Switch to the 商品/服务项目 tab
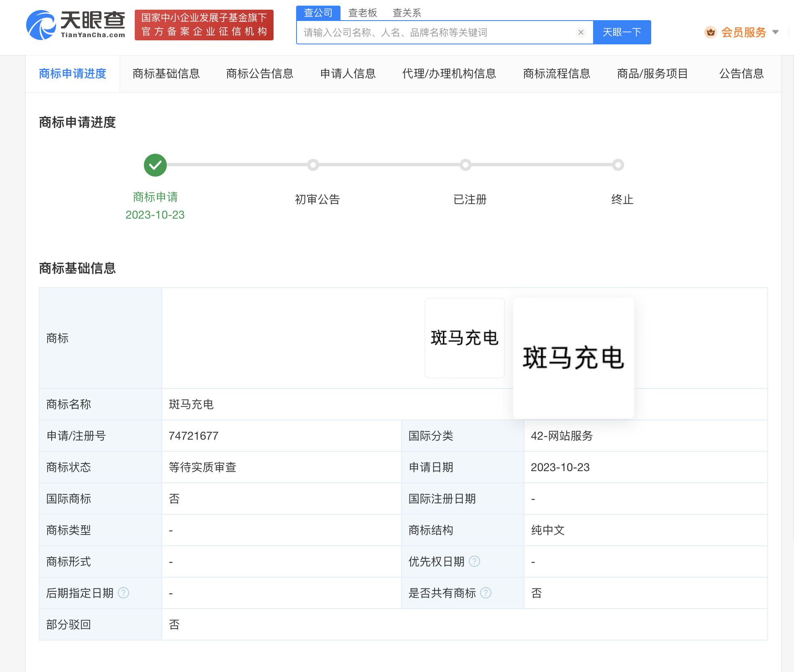794x672 pixels. coord(652,74)
